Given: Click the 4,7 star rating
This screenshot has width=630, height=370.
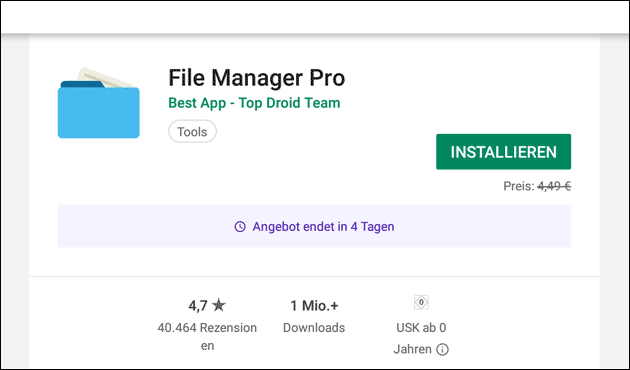Looking at the screenshot, I should pyautogui.click(x=207, y=306).
